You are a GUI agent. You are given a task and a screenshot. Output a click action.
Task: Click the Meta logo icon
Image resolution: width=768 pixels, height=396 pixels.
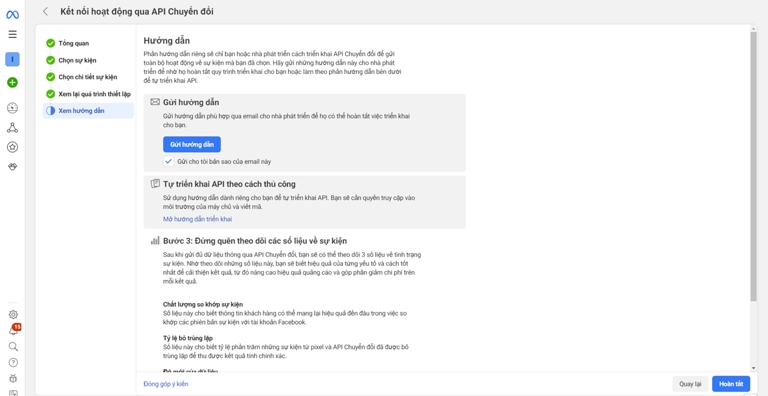[x=12, y=15]
